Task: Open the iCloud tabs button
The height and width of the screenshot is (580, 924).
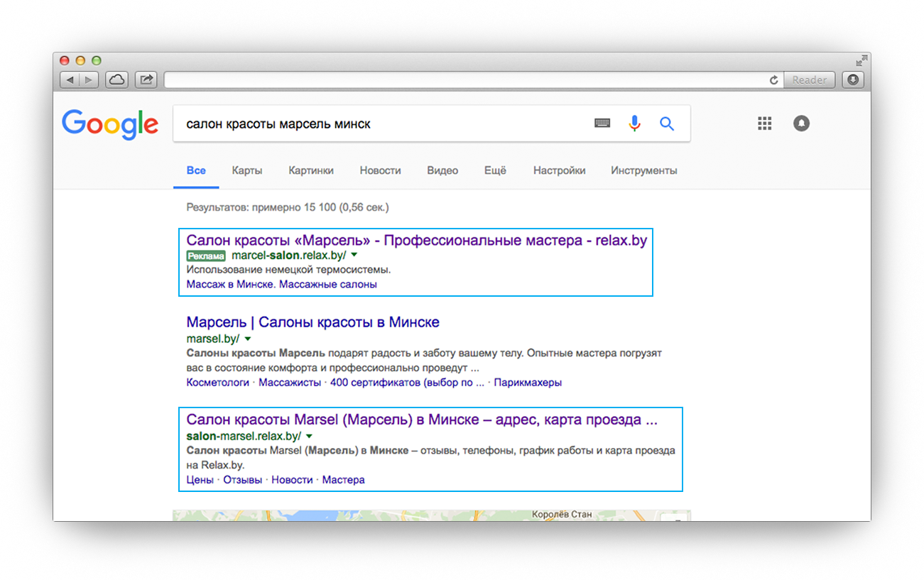Action: [116, 80]
